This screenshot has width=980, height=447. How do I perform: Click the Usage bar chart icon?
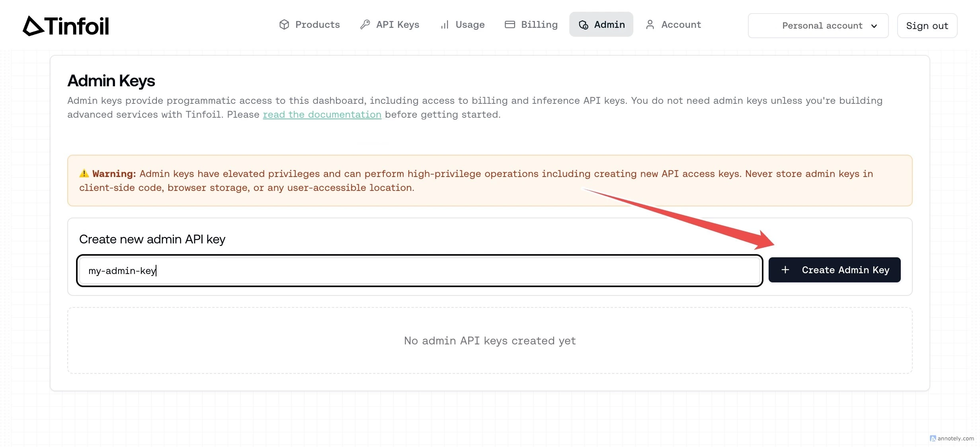point(445,25)
